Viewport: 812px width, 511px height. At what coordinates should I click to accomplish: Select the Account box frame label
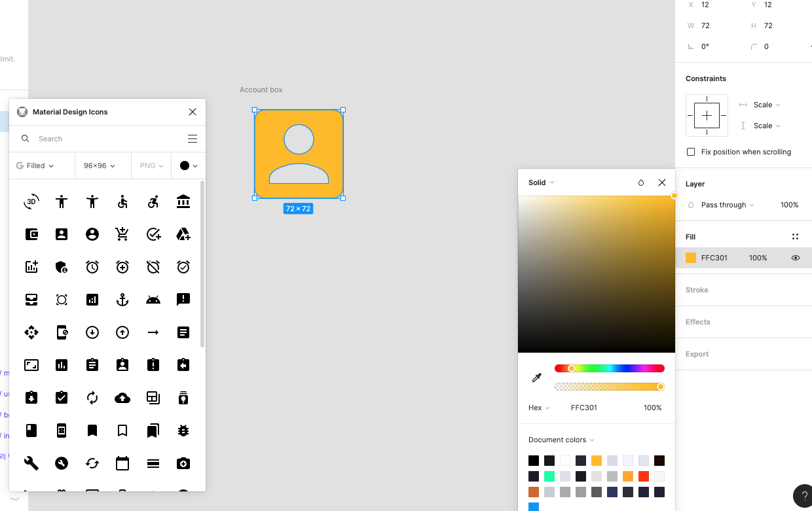(x=261, y=90)
